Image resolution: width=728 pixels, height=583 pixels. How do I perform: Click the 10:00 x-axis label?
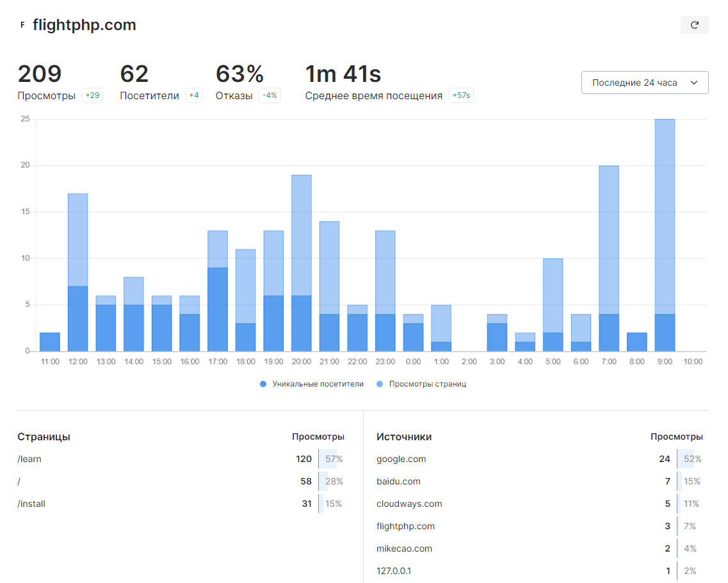[693, 362]
